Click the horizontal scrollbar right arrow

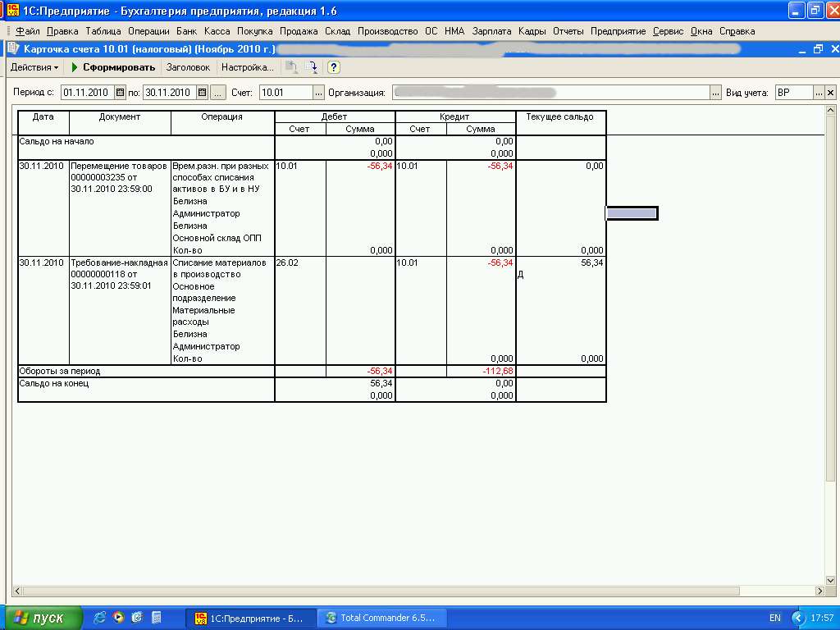[x=819, y=591]
